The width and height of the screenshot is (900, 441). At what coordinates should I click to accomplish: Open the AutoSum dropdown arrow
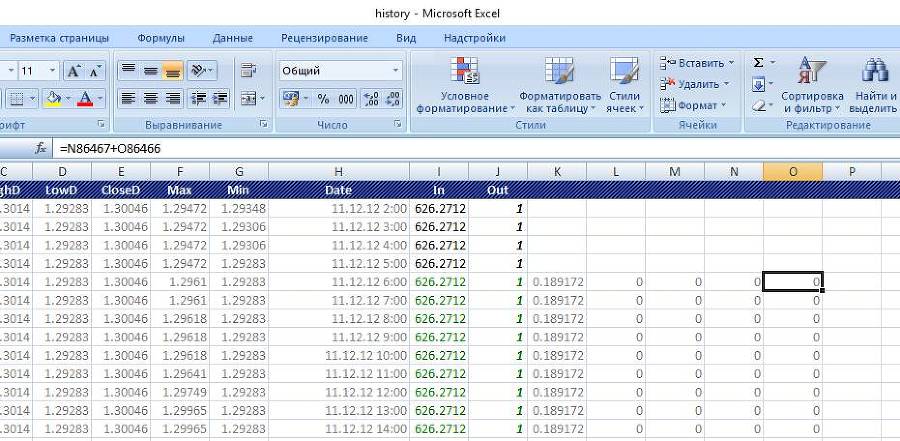tap(773, 63)
